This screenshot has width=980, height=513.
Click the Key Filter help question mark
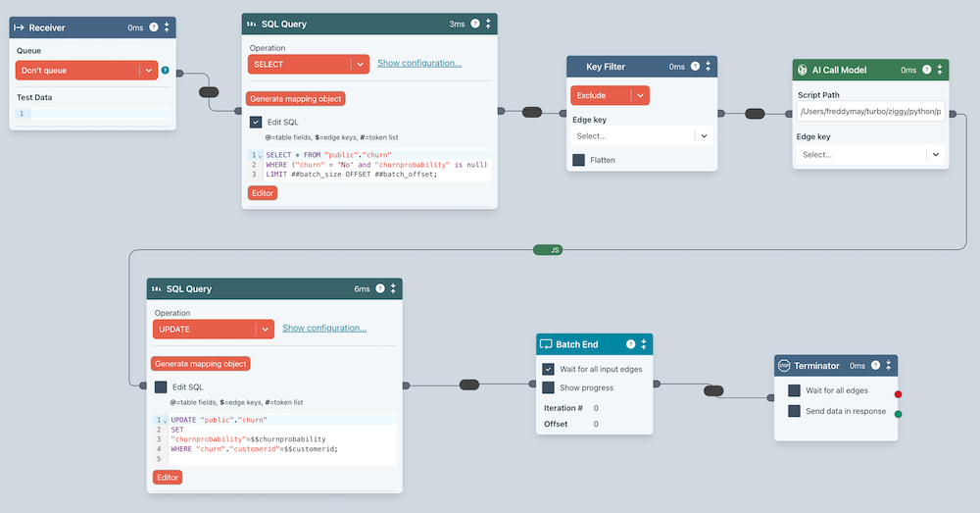pos(695,67)
